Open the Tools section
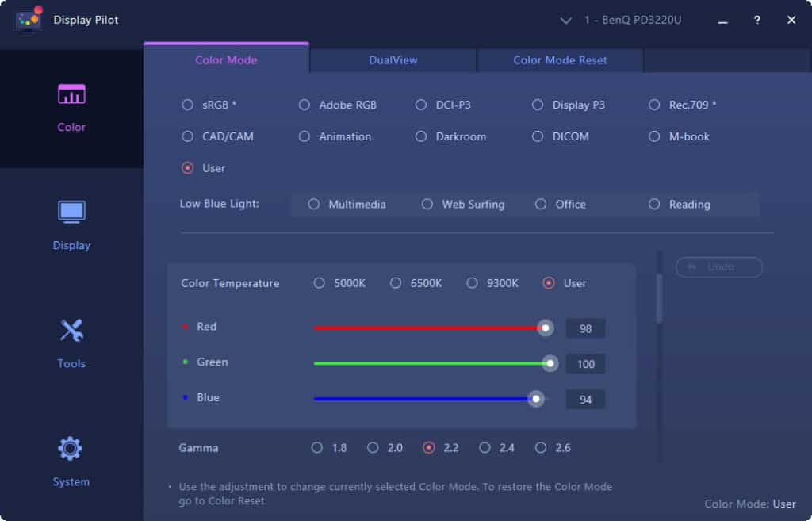 [x=71, y=339]
